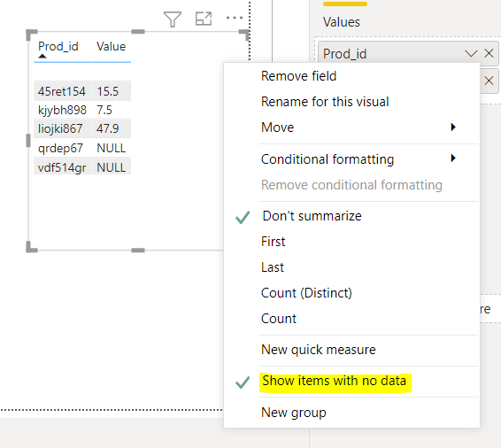Image resolution: width=501 pixels, height=448 pixels.
Task: Toggle Show items with no data
Action: (x=351, y=382)
